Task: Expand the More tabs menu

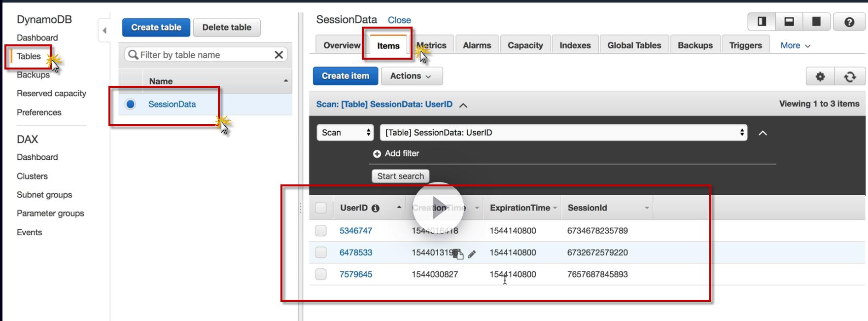Action: 795,45
